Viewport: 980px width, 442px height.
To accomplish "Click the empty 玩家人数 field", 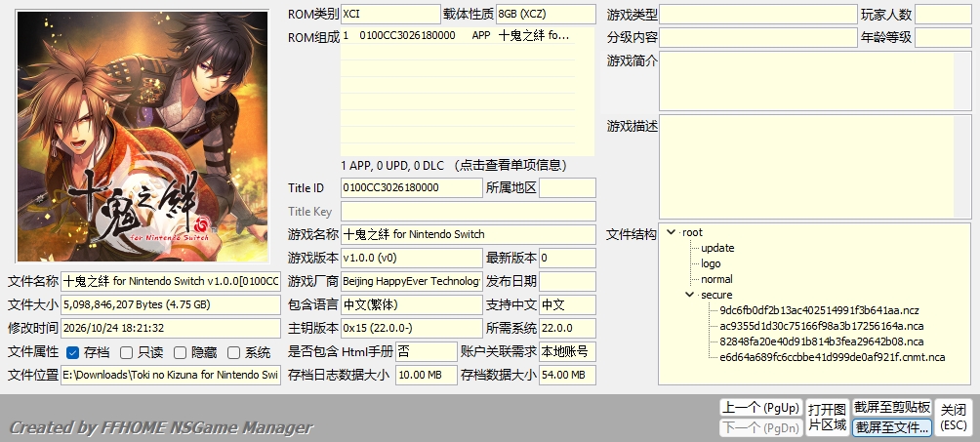I will (x=943, y=15).
